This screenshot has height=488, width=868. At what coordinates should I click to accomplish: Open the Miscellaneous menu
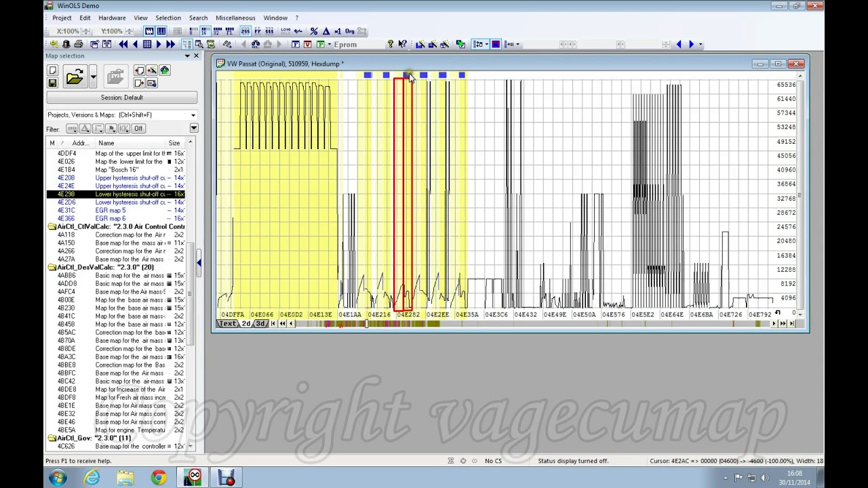[235, 18]
